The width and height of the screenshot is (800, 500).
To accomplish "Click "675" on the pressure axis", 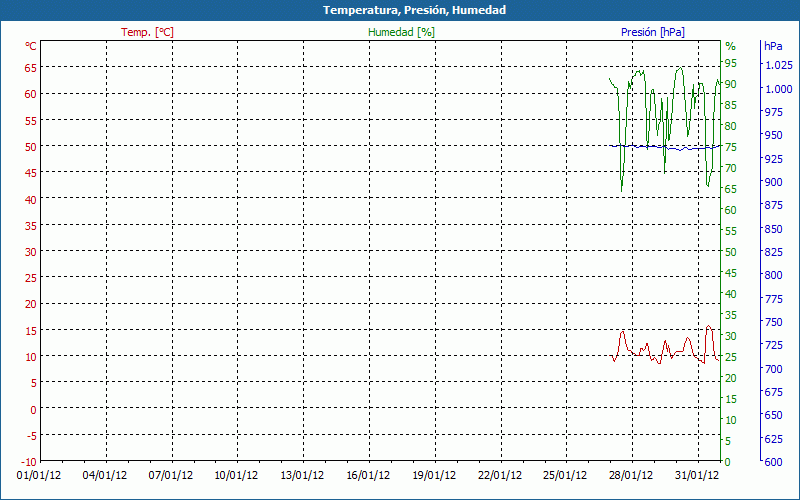I will coord(773,392).
